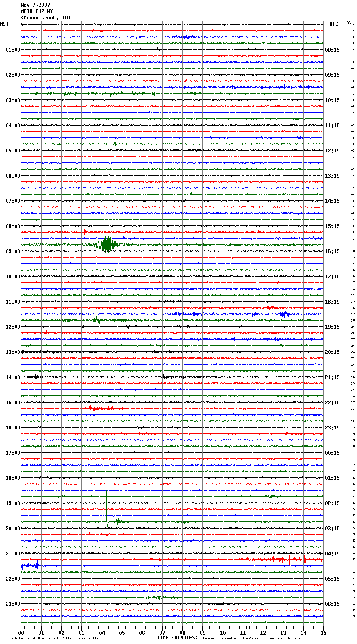
Task: Click the "13:15" UTC time label
Action: coord(332,176)
